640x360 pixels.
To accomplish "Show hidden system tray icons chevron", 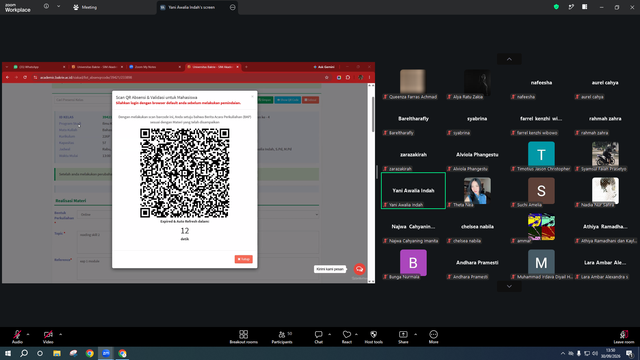I will (x=563, y=353).
